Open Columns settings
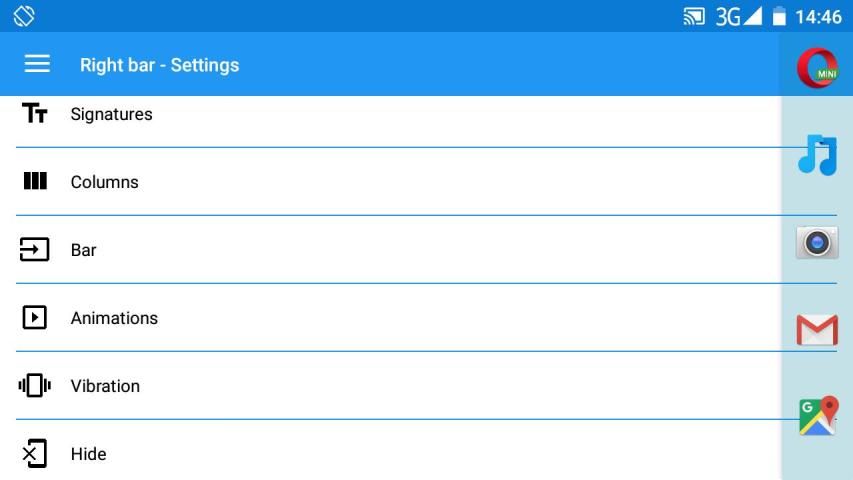 coord(104,182)
